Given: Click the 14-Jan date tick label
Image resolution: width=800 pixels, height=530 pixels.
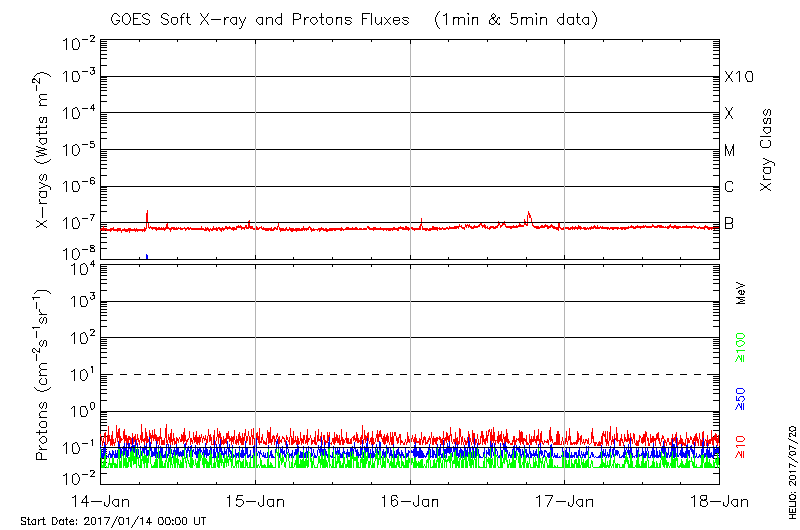Looking at the screenshot, I should click(101, 501).
